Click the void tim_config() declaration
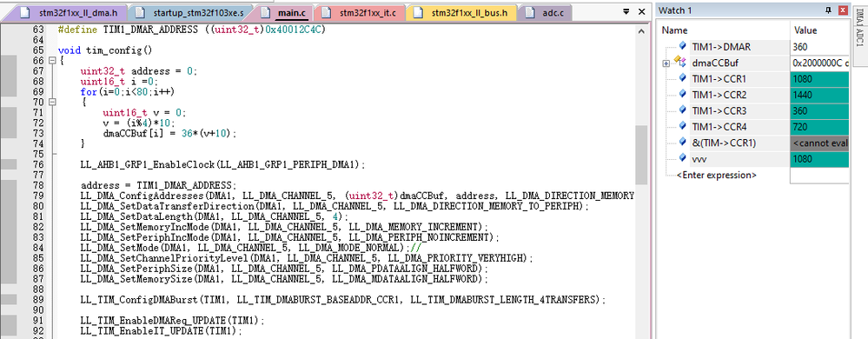 click(x=104, y=50)
